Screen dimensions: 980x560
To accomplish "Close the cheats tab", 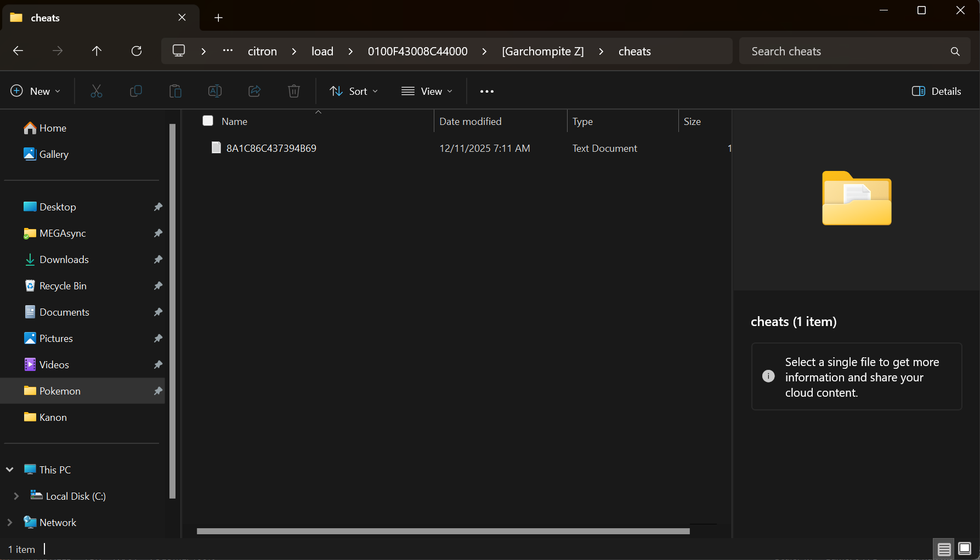I will click(182, 18).
